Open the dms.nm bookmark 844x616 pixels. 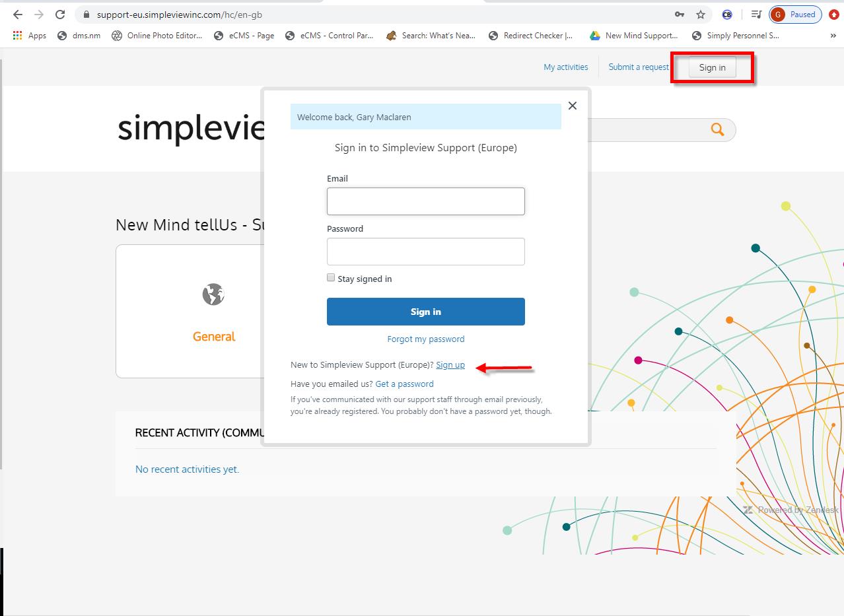79,36
